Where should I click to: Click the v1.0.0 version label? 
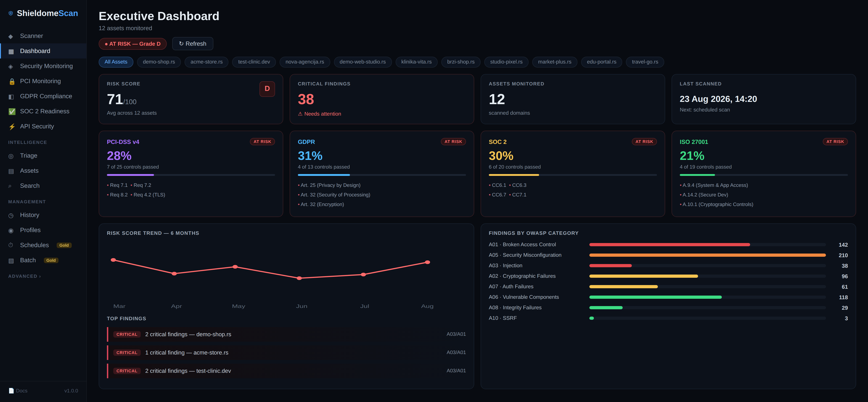pos(71,391)
